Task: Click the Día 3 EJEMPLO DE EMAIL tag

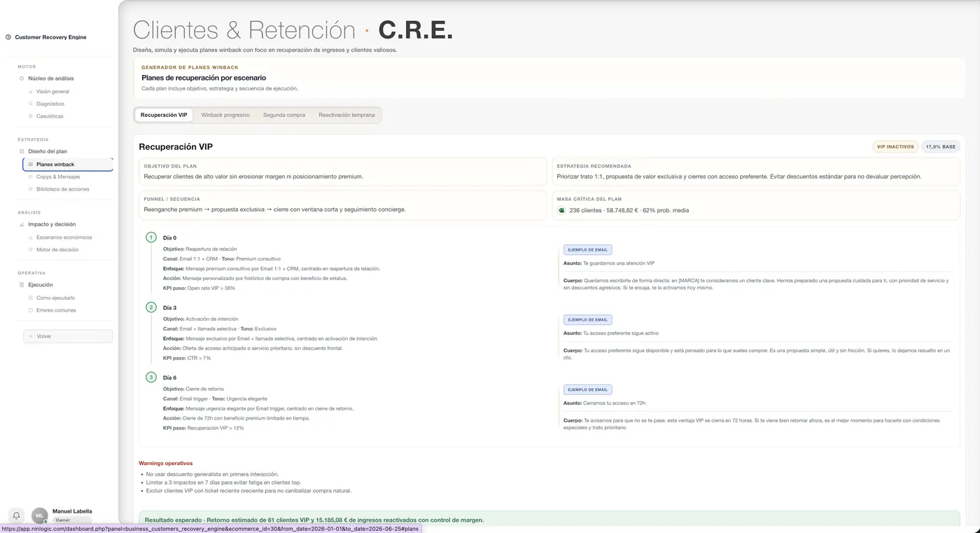Action: (587, 319)
